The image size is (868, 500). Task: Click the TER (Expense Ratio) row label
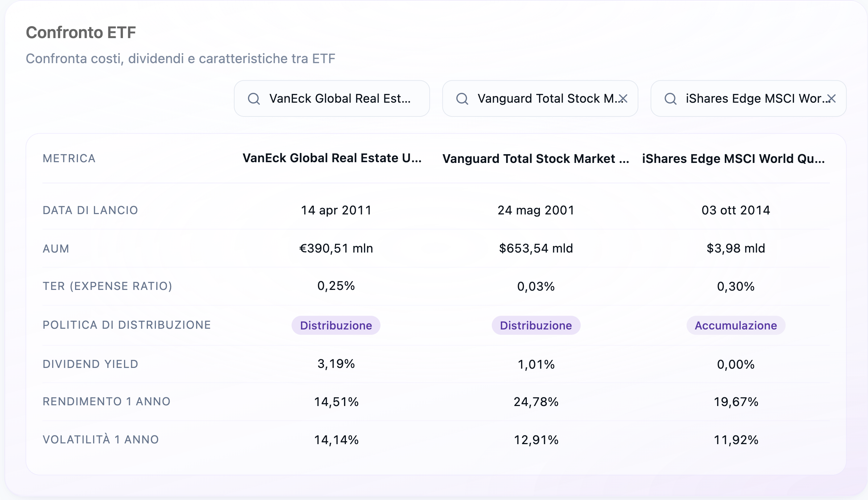tap(107, 286)
